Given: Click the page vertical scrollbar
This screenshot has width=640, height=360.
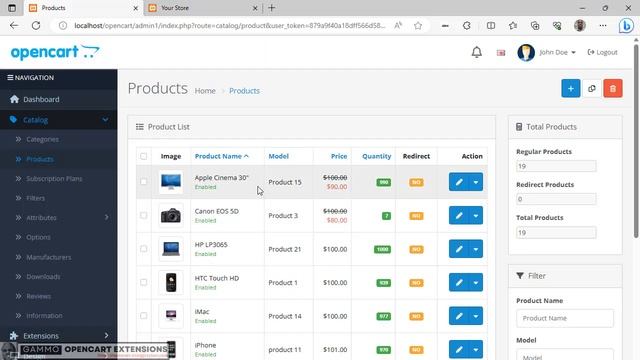Looking at the screenshot, I should [636, 141].
